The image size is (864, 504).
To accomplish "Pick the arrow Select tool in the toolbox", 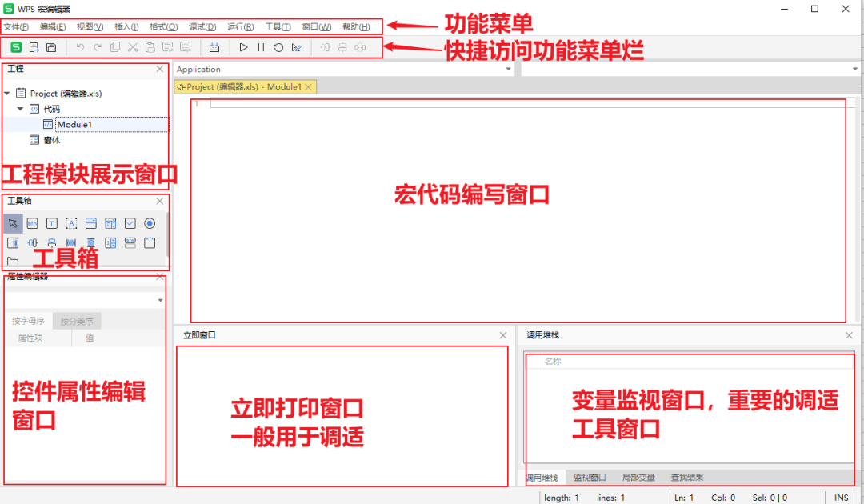I will [12, 223].
